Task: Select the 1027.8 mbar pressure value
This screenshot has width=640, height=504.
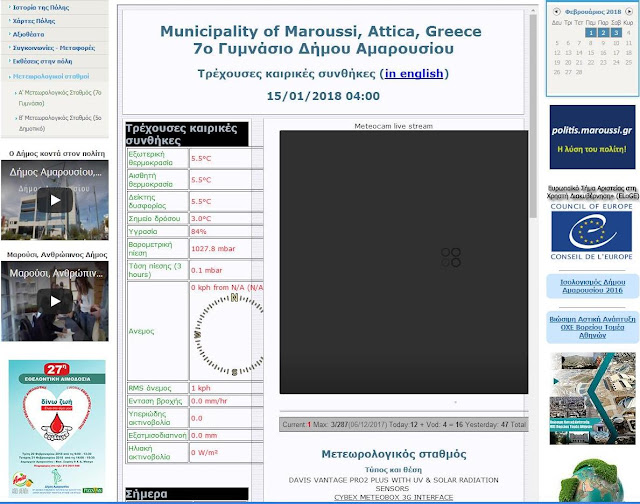Action: 213,249
